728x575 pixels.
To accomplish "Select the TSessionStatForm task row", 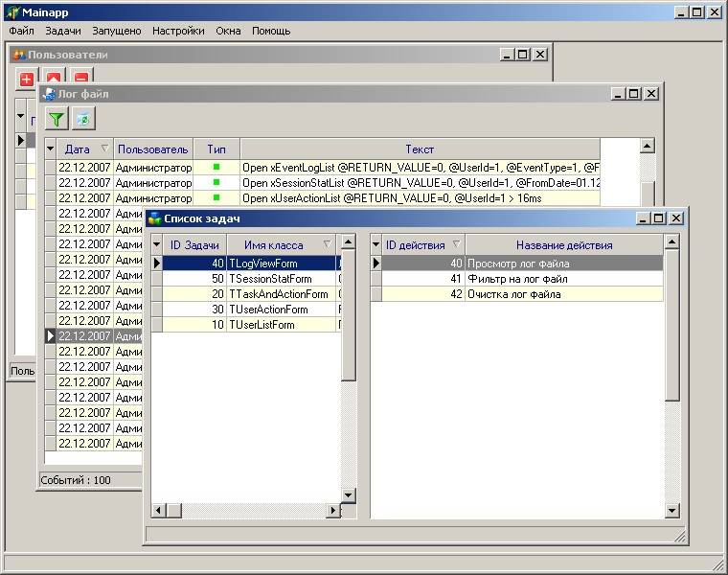I will (x=246, y=279).
